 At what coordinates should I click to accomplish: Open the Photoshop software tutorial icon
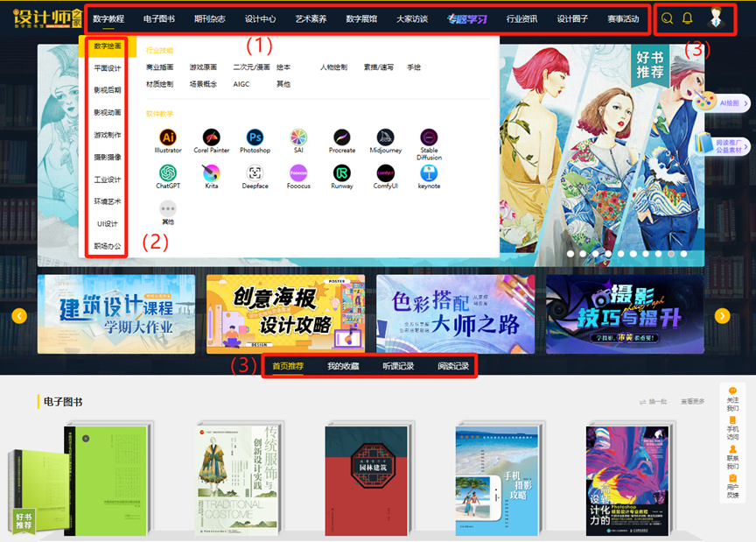pos(255,137)
